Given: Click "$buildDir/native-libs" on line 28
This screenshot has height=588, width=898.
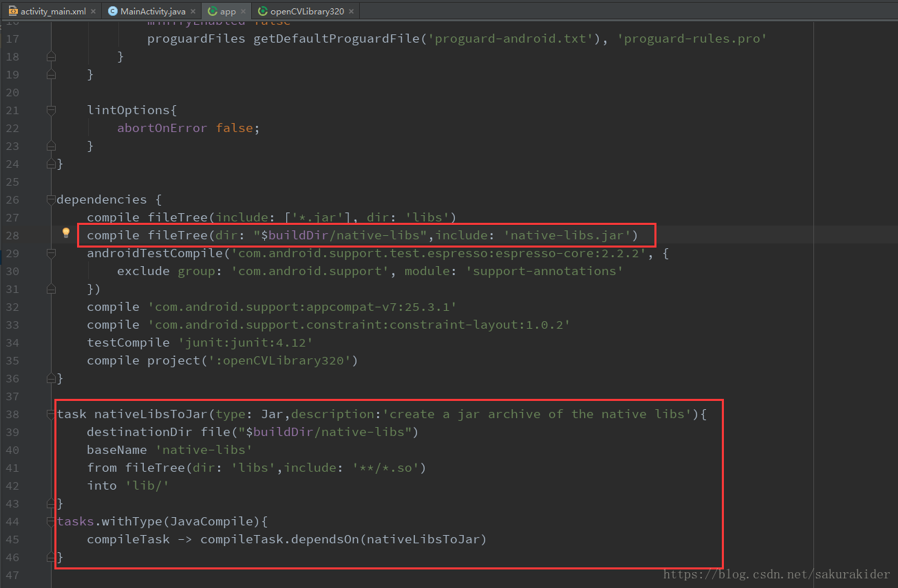Looking at the screenshot, I should coord(341,235).
